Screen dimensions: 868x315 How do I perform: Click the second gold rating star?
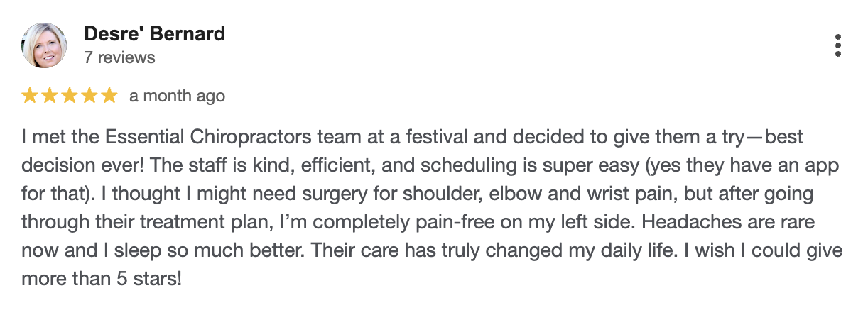50,96
